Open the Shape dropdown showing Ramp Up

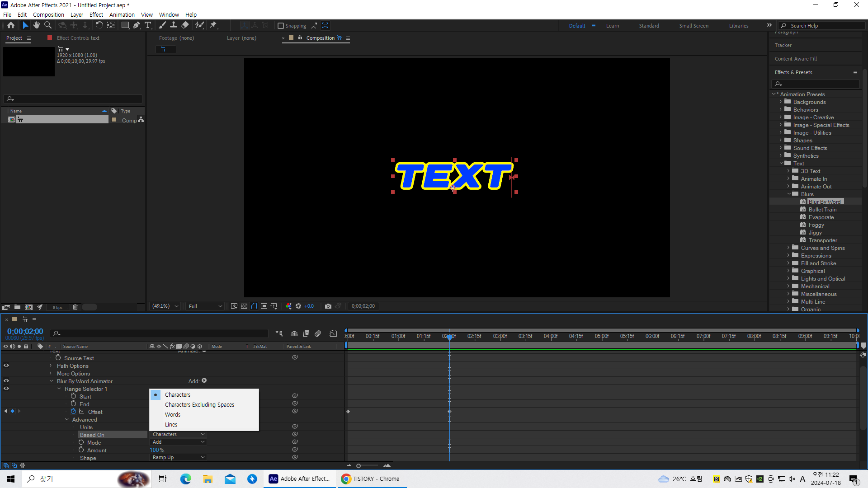[178, 457]
